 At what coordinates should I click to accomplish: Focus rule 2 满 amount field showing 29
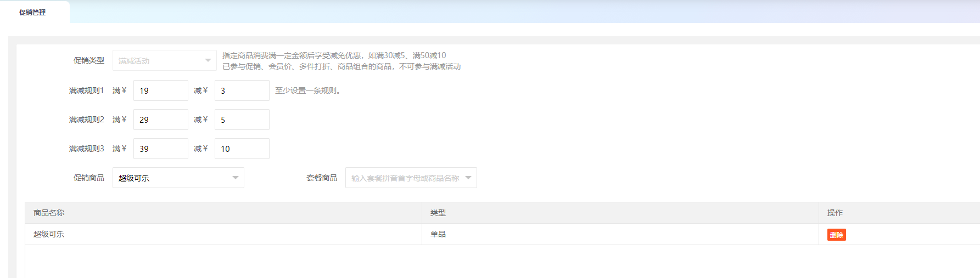point(160,120)
